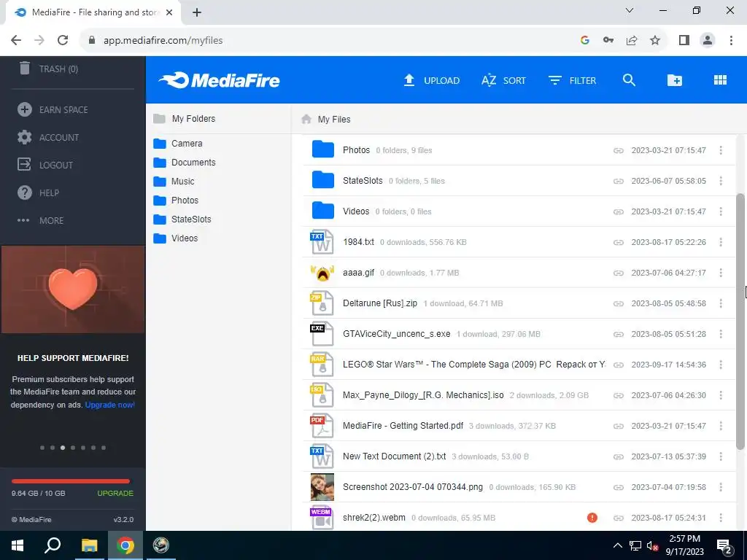The width and height of the screenshot is (747, 560).
Task: Open options menu for Deltarune [Rus].zip
Action: pyautogui.click(x=721, y=303)
